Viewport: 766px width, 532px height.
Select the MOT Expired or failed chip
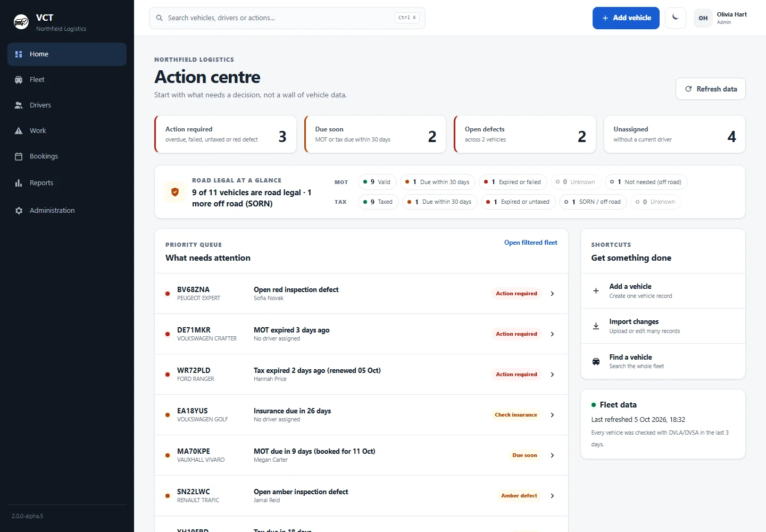pyautogui.click(x=513, y=182)
